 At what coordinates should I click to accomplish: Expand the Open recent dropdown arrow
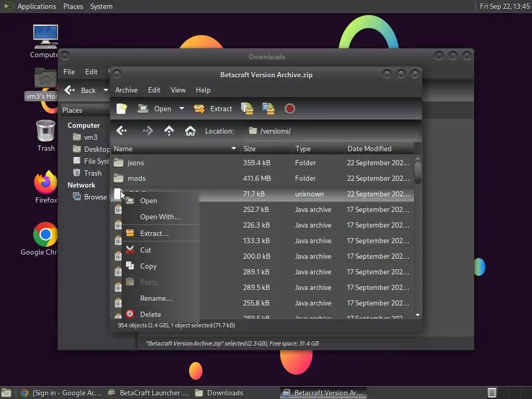(x=182, y=109)
